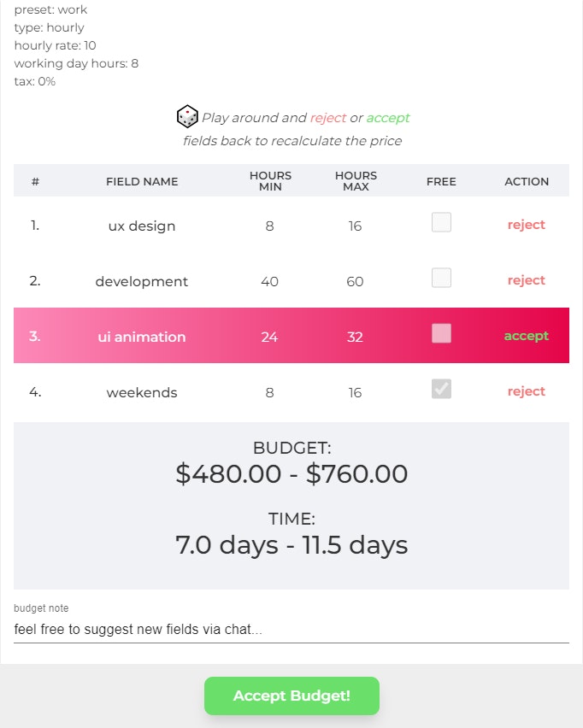Click the HOURS MIN column header
The width and height of the screenshot is (583, 728).
pos(270,181)
